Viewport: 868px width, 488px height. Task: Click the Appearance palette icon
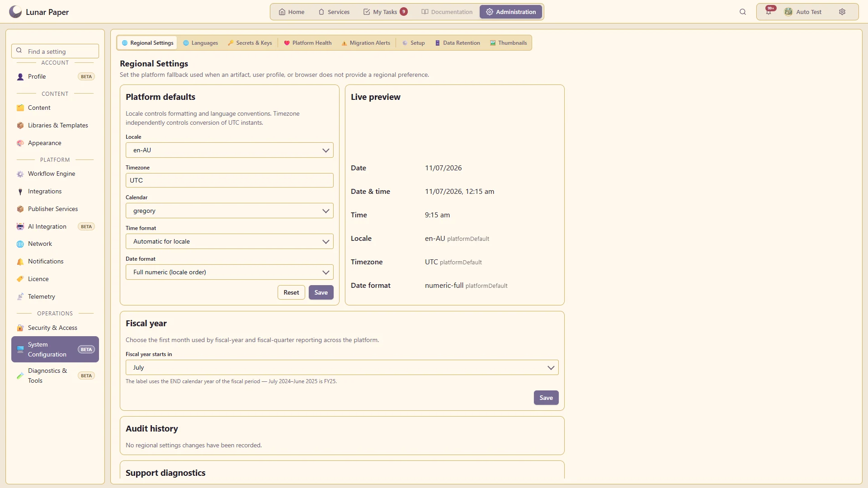(x=20, y=143)
